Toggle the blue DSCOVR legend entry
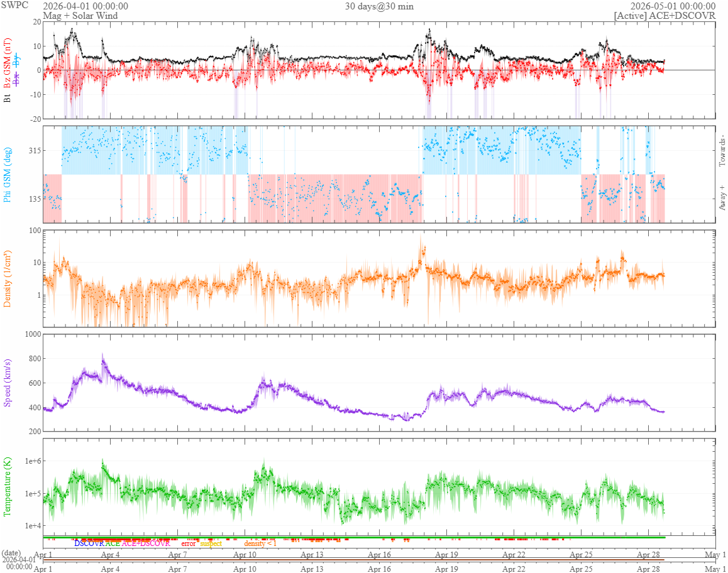This screenshot has height=573, width=728. [x=89, y=543]
